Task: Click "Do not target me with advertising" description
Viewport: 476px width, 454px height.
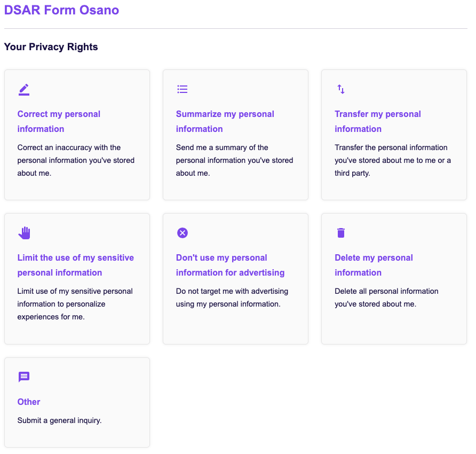Action: (232, 298)
